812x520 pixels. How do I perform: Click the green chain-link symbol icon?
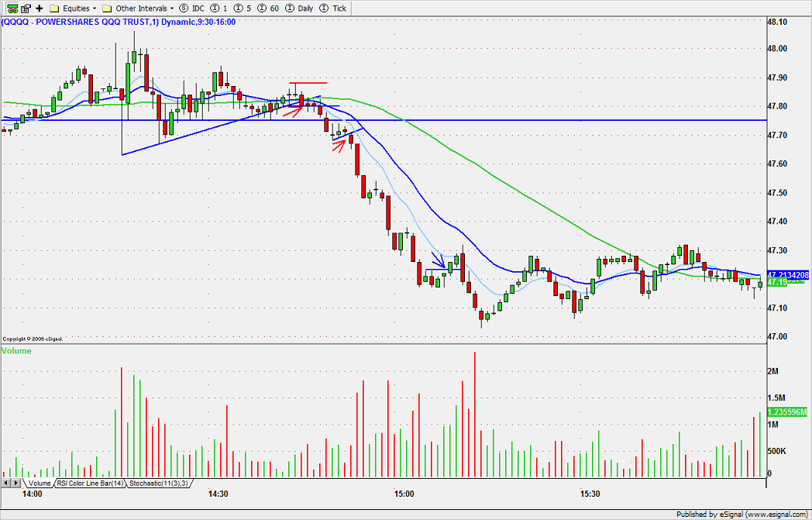12,9
